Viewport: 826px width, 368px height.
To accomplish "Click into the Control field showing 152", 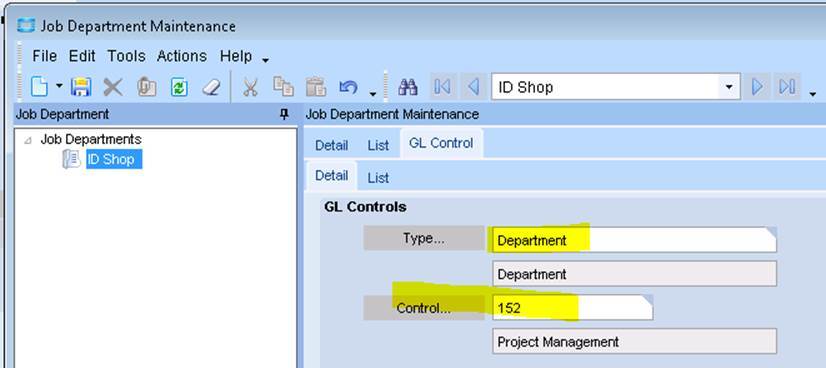I will [573, 308].
